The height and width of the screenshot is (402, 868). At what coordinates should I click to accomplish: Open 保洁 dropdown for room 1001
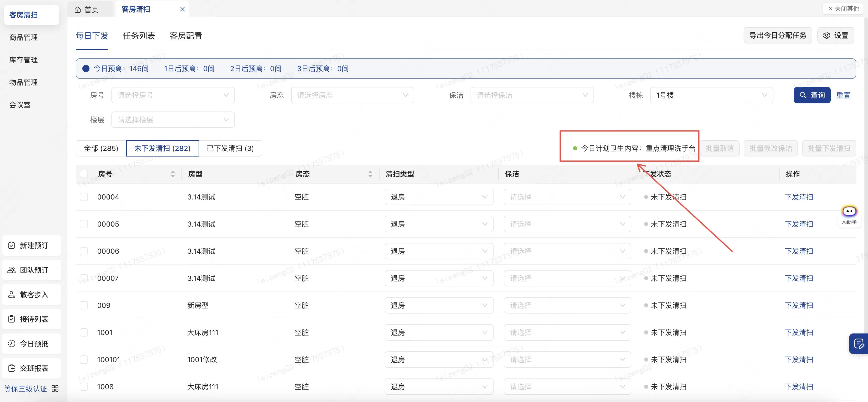point(567,332)
